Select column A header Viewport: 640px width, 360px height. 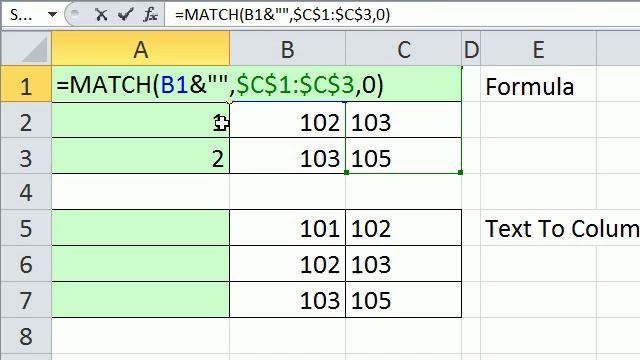click(140, 49)
